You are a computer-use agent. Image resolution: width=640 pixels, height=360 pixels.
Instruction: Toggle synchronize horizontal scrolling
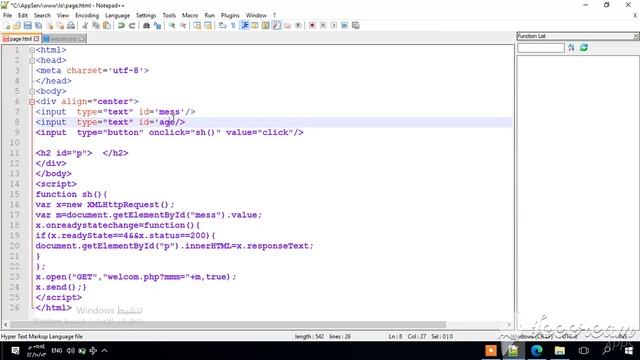[x=208, y=26]
